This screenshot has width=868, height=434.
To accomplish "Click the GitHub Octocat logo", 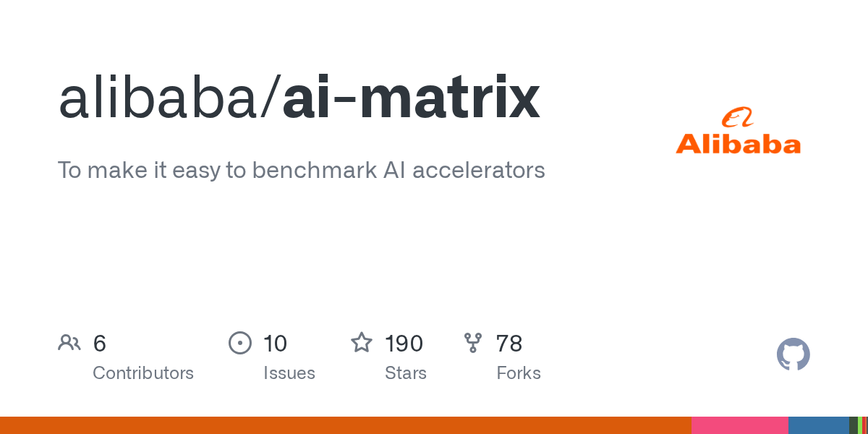I will [x=793, y=355].
